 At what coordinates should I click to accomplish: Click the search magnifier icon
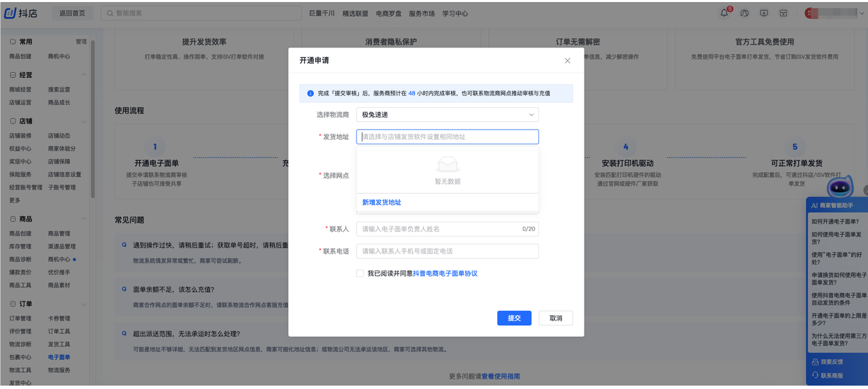point(108,13)
